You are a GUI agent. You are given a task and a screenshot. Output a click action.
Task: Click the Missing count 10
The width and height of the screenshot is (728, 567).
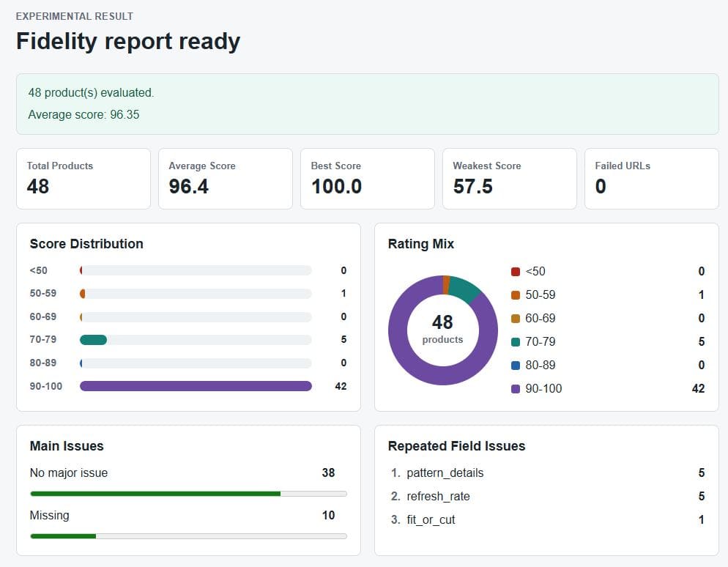(328, 516)
